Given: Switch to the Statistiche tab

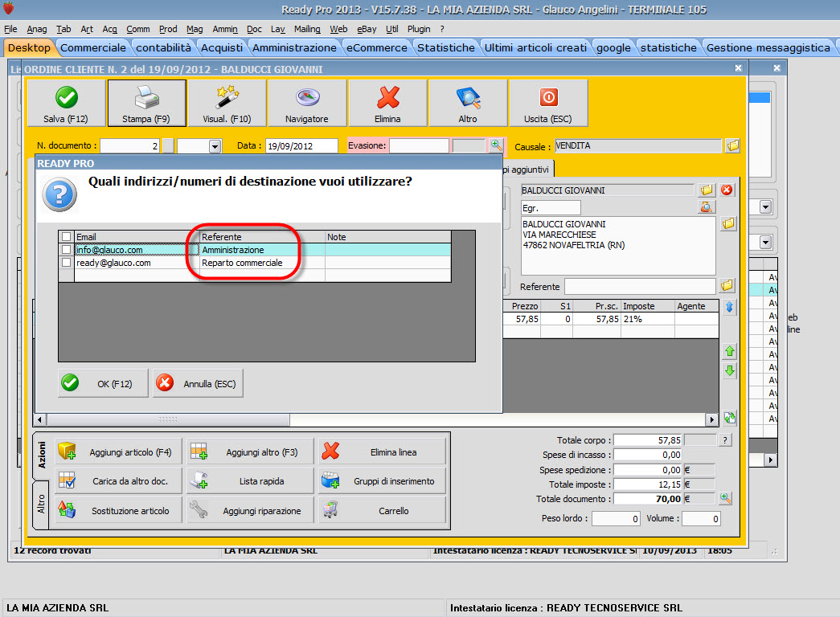Looking at the screenshot, I should point(445,47).
